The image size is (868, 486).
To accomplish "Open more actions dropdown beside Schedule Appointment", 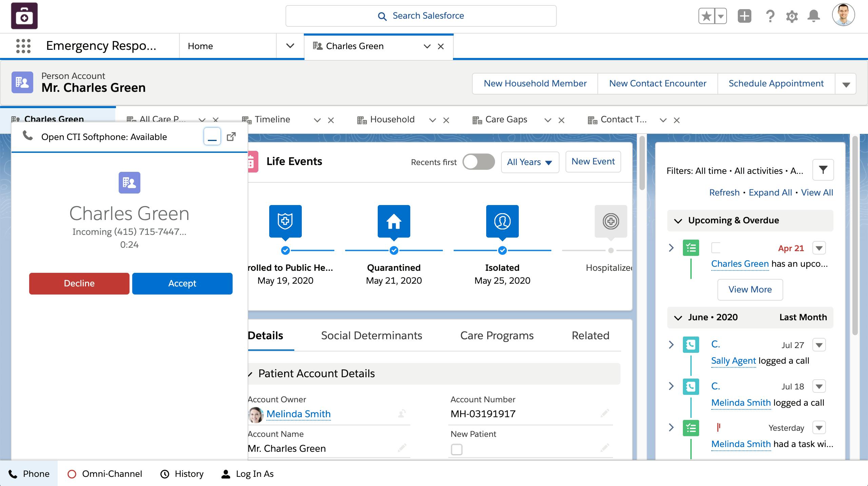I will click(846, 84).
